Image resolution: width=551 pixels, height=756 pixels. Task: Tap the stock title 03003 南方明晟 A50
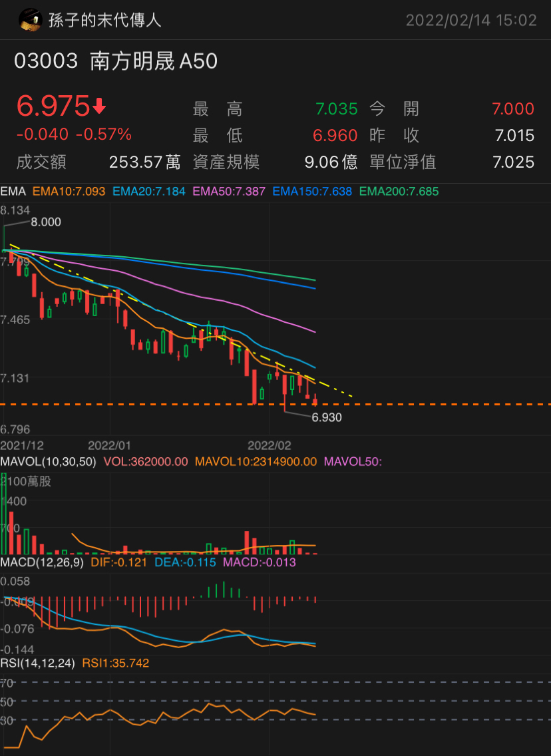coord(116,61)
